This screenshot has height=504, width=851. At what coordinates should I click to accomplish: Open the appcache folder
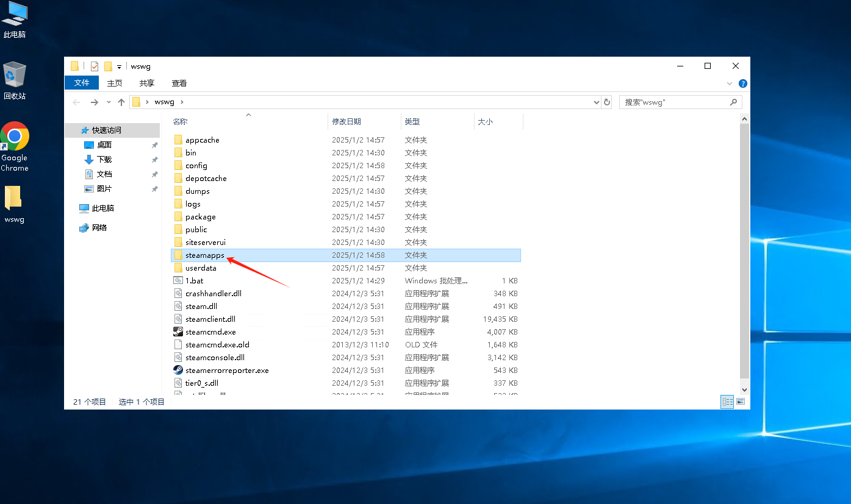pos(202,140)
